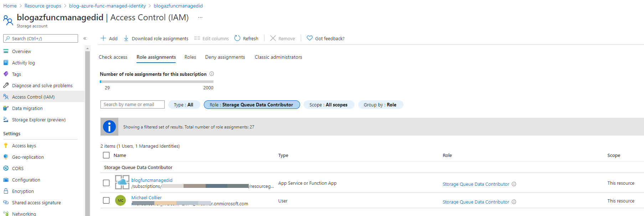Open Access Control (IAM) in sidebar
Viewport: 644px width, 216px height.
coord(42,97)
